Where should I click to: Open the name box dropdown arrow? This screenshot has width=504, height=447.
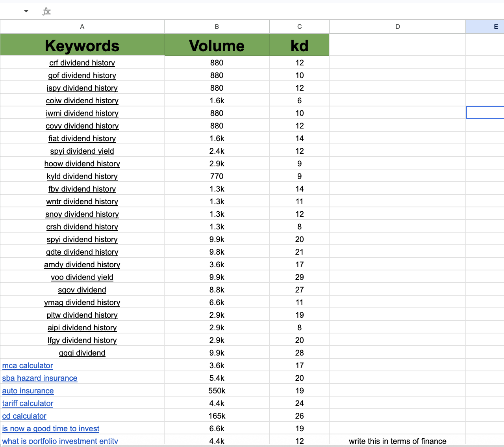pyautogui.click(x=26, y=11)
